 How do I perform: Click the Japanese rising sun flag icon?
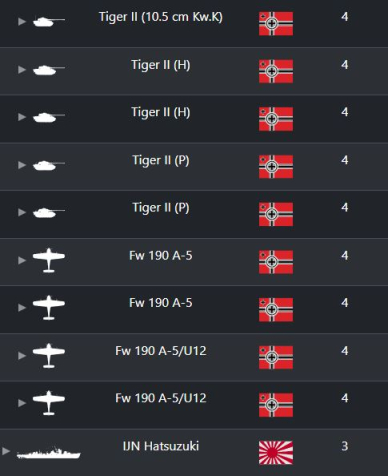tap(276, 453)
